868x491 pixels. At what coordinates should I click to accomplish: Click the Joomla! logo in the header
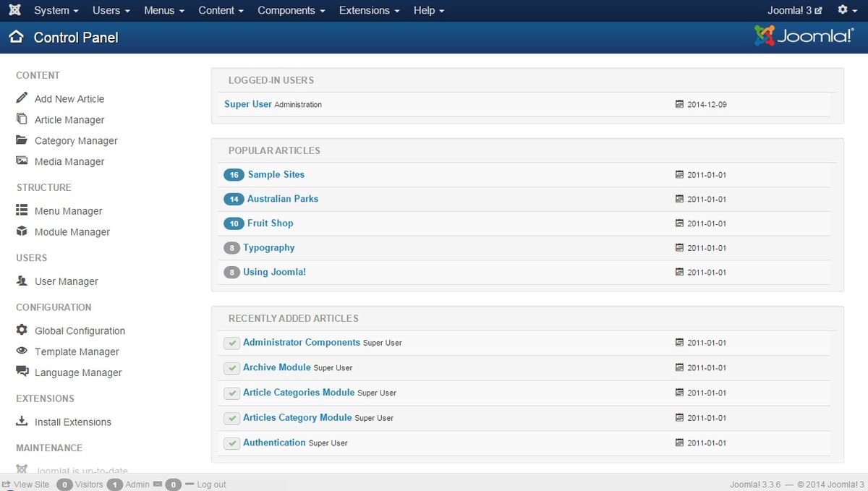click(x=803, y=33)
